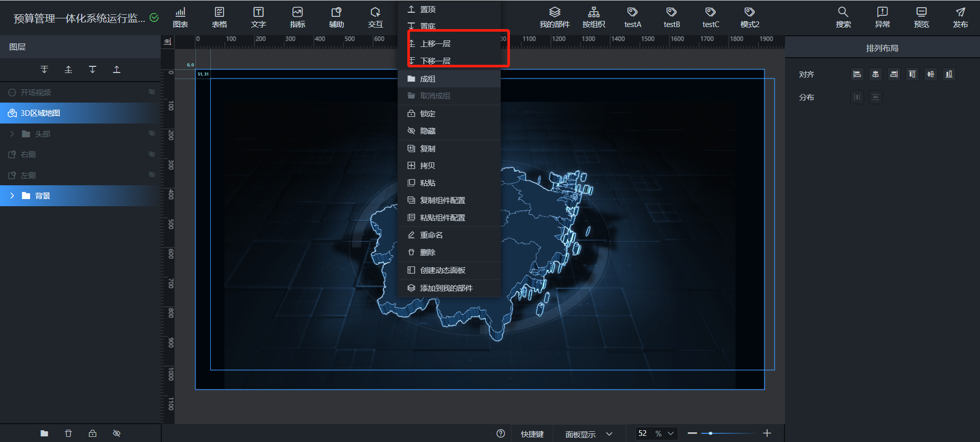Choose 上移一层 from context menu
This screenshot has height=442, width=980.
pos(435,44)
